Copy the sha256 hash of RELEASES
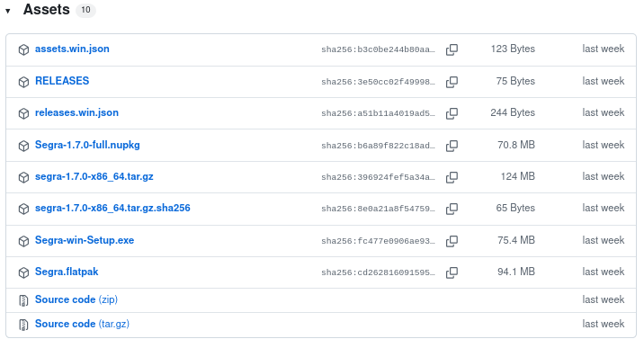644x348 pixels. point(452,82)
